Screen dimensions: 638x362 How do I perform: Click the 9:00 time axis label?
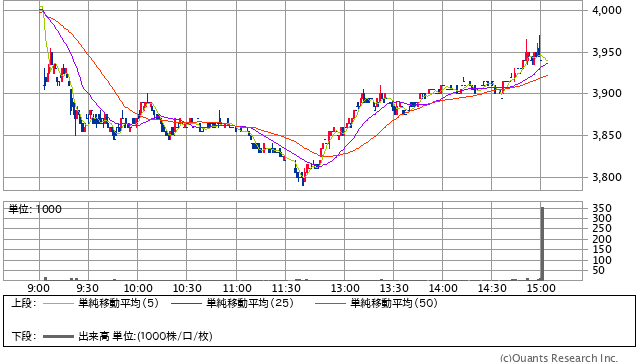pos(38,288)
